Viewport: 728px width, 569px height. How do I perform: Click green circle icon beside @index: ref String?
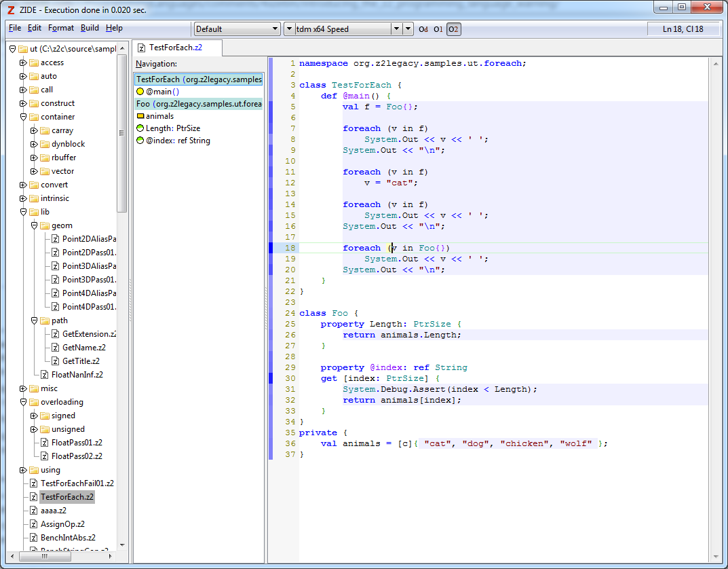tap(140, 141)
